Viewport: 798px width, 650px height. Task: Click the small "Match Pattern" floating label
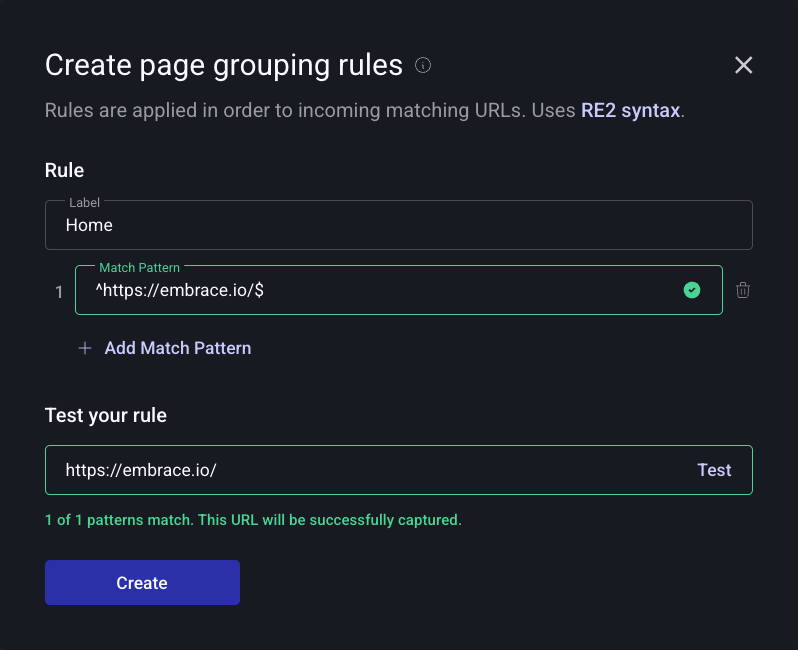point(139,268)
